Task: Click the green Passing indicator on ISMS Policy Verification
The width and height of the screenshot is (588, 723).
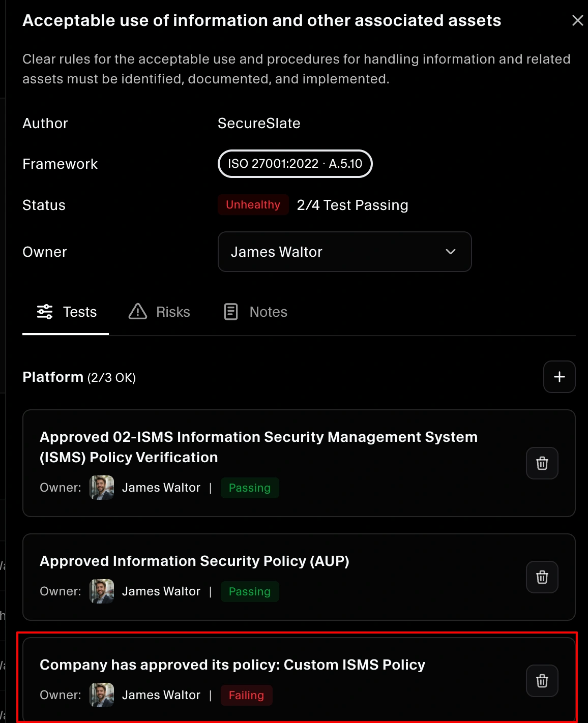Action: click(x=250, y=488)
